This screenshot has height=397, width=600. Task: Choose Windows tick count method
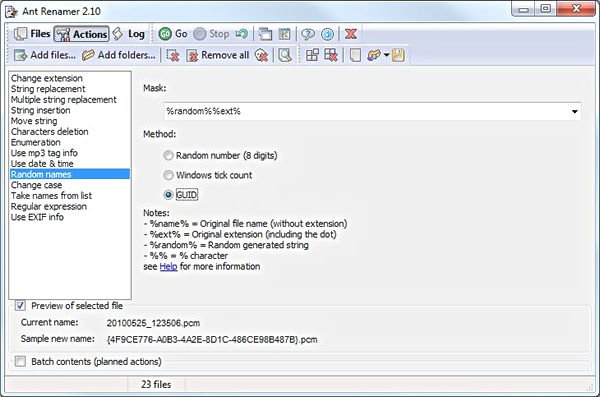pyautogui.click(x=208, y=175)
